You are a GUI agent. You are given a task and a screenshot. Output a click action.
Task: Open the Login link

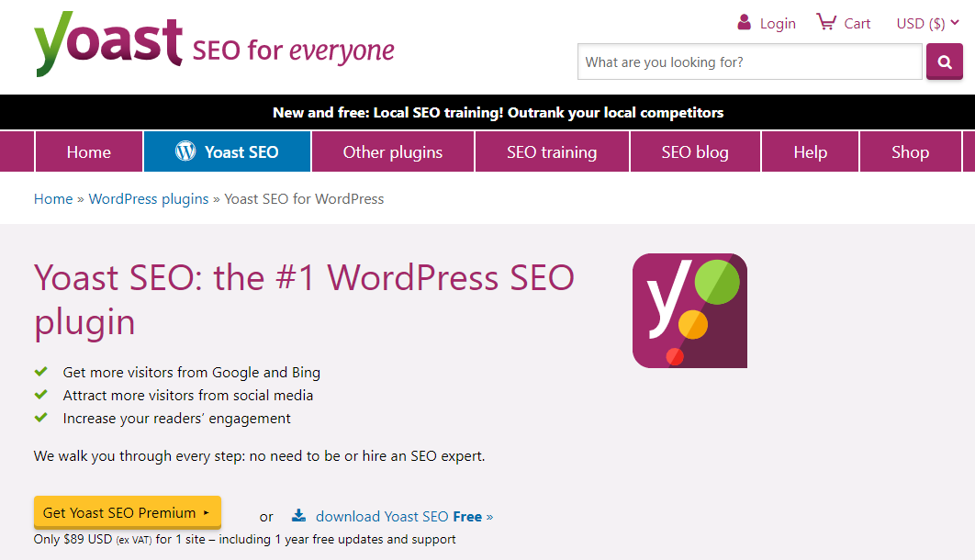[x=778, y=24]
